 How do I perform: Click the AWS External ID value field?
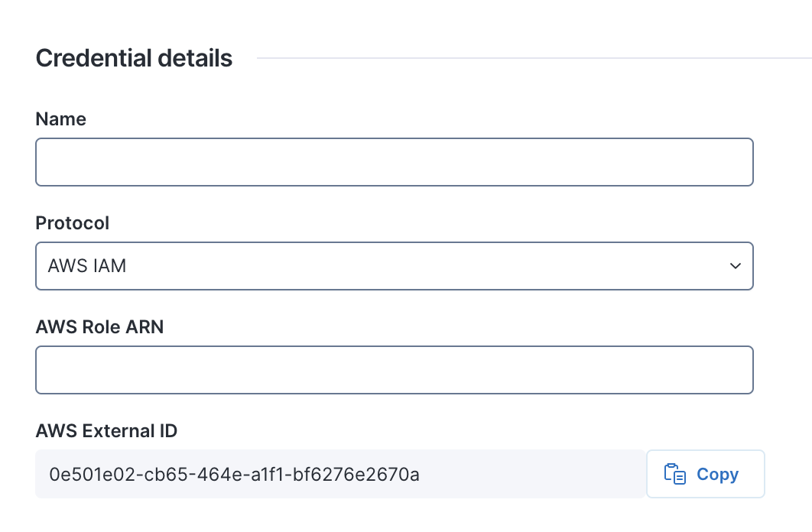pos(340,474)
